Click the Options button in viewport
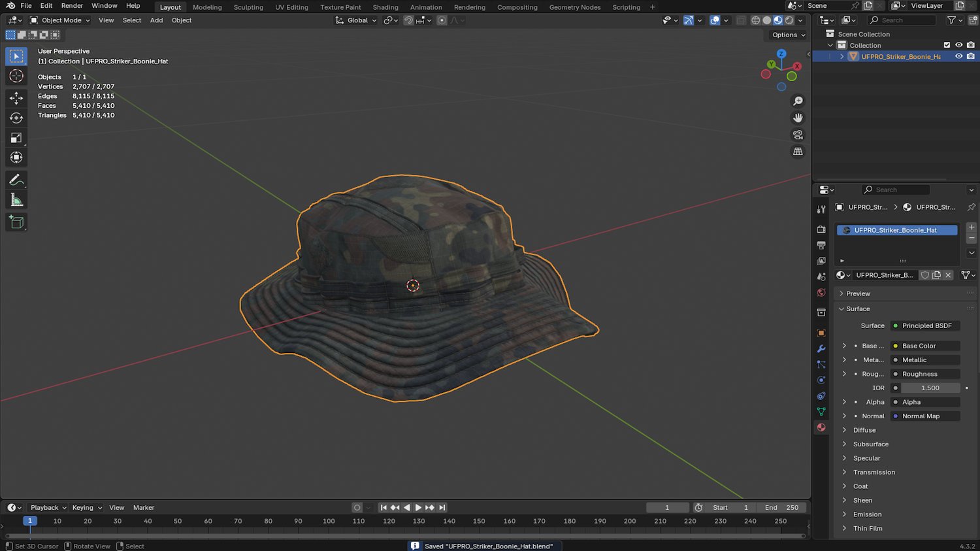This screenshot has height=551, width=980. pos(789,35)
